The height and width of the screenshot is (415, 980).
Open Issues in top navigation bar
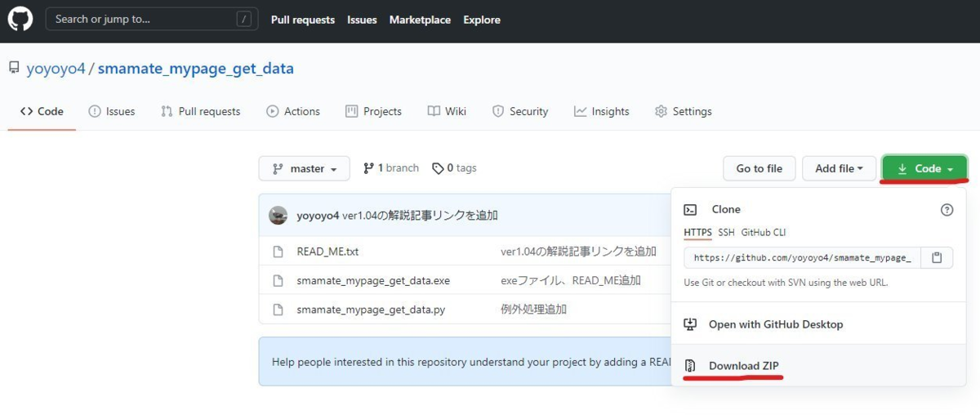coord(362,20)
